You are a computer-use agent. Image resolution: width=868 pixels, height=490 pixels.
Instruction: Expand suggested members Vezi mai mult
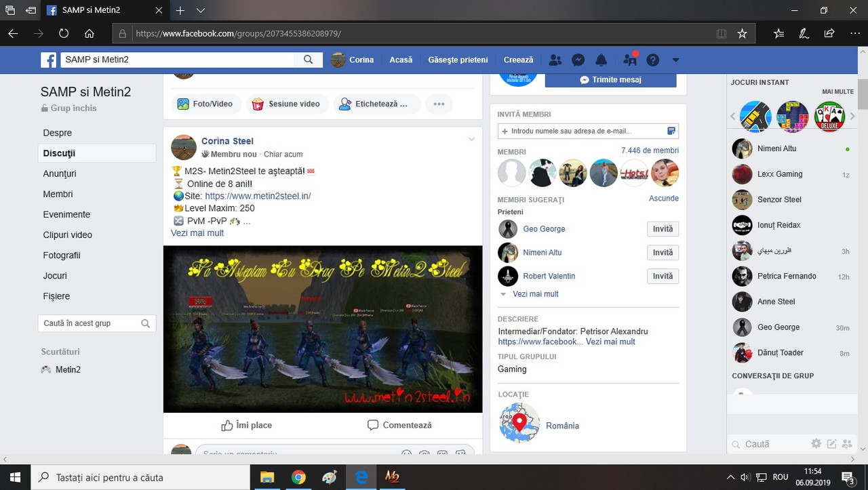536,294
